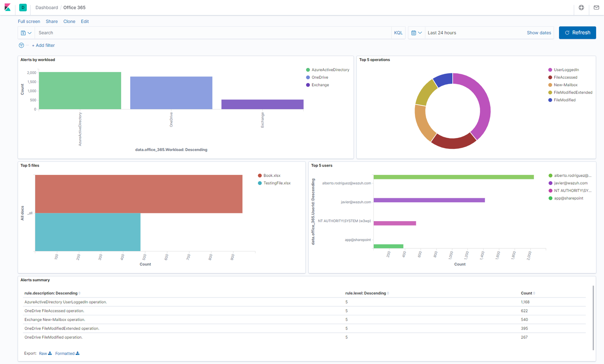This screenshot has width=604, height=364.
Task: Toggle UserLoggedIn legend entry
Action: pos(566,70)
